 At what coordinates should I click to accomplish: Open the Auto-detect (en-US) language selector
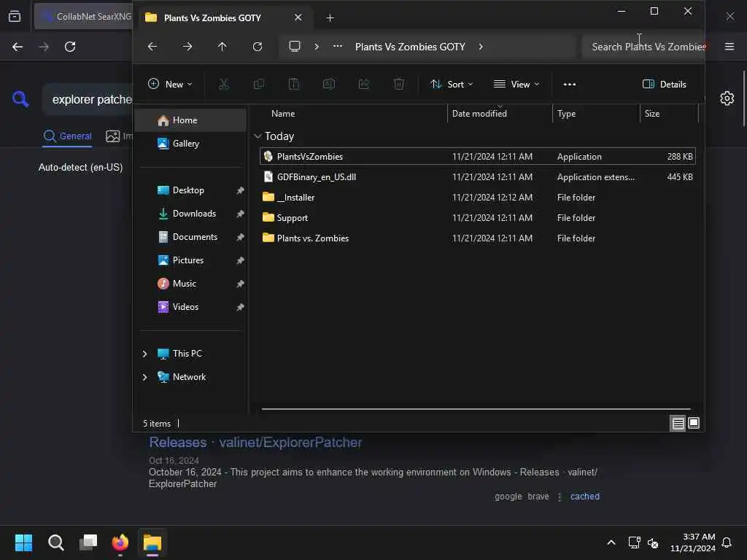(x=80, y=167)
